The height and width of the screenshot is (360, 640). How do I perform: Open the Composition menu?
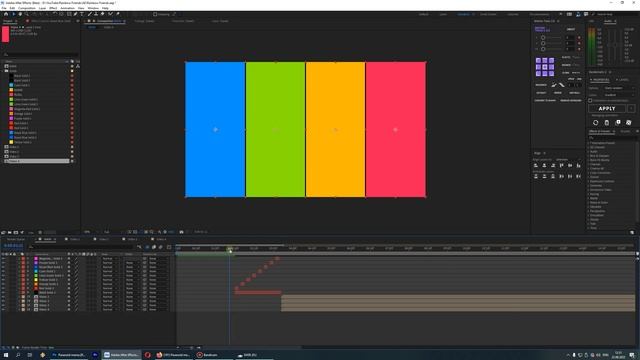coord(27,8)
